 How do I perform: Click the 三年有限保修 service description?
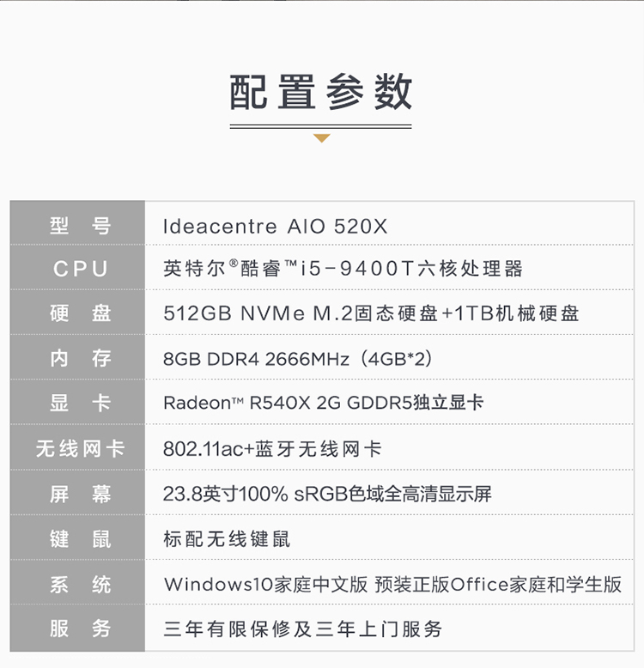tap(302, 629)
